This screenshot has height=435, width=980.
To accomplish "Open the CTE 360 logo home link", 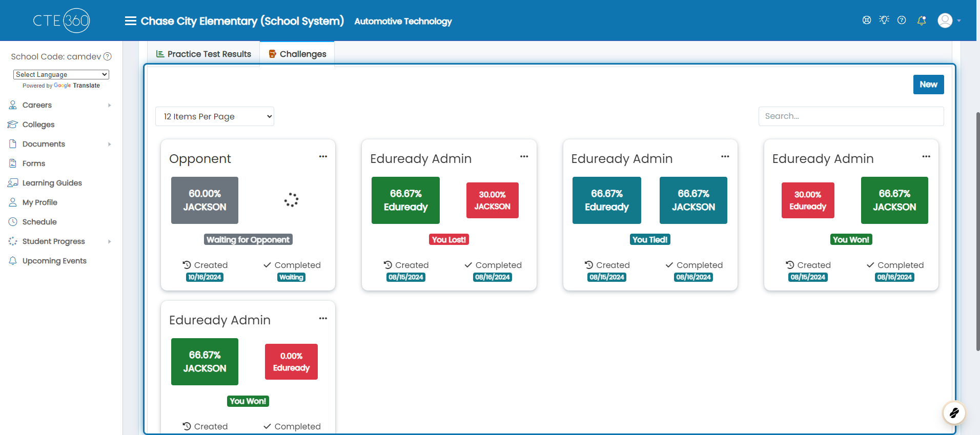I will click(x=62, y=20).
